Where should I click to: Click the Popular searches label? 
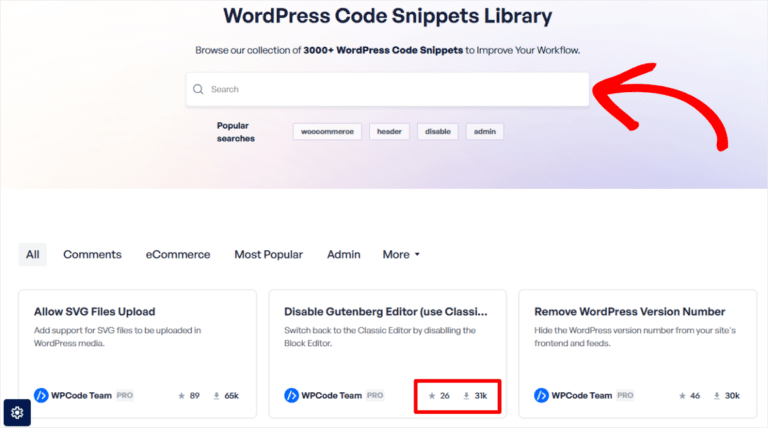[236, 132]
